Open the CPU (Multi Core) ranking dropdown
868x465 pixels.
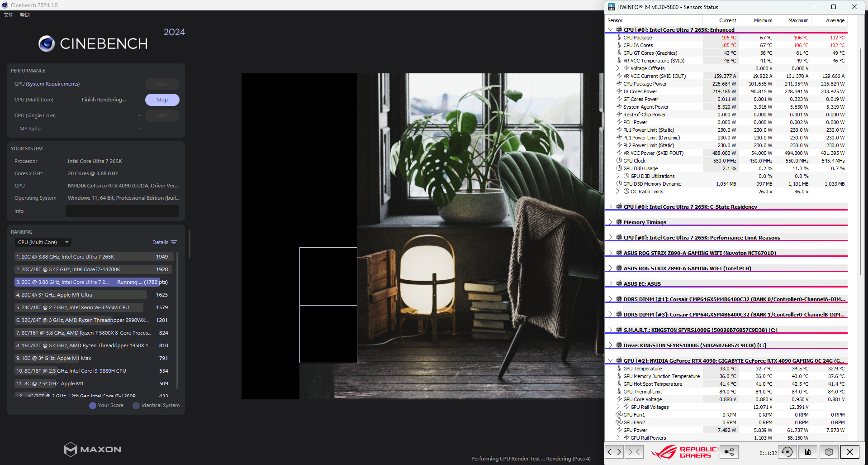click(43, 242)
